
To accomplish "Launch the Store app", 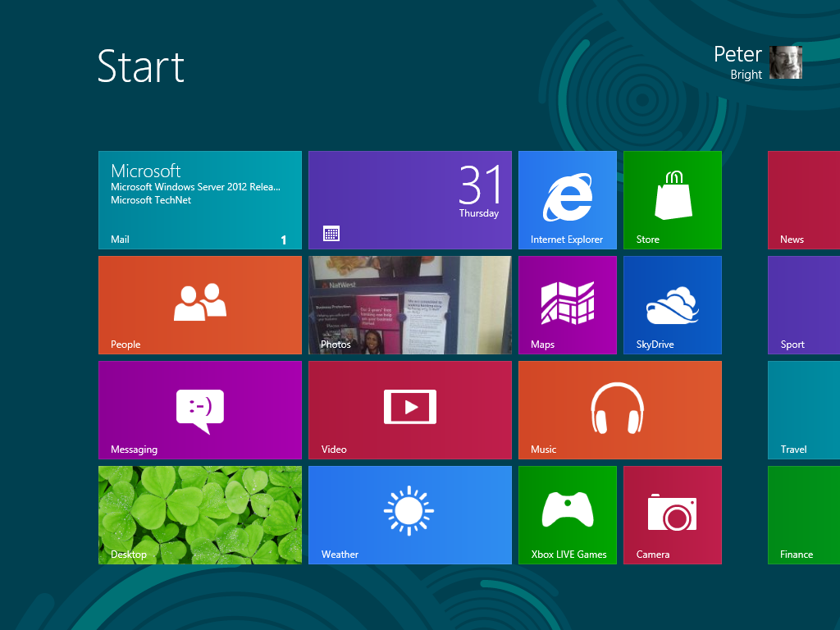I will point(672,199).
